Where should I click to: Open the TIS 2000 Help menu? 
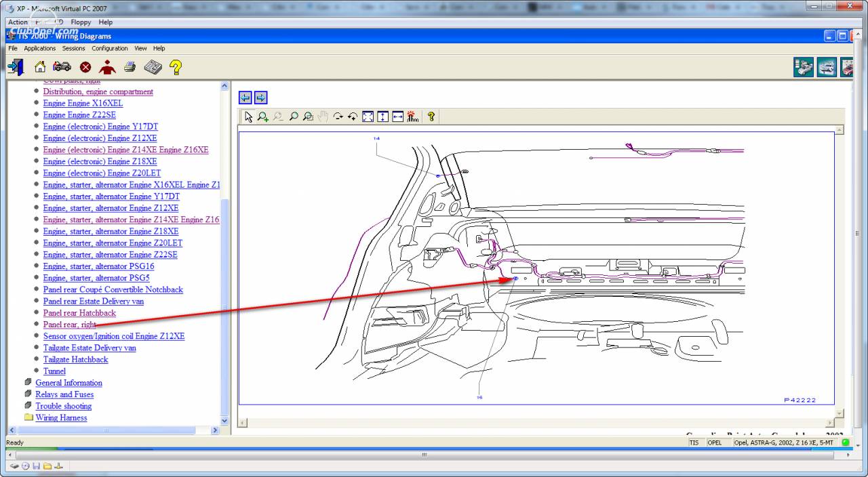(159, 49)
